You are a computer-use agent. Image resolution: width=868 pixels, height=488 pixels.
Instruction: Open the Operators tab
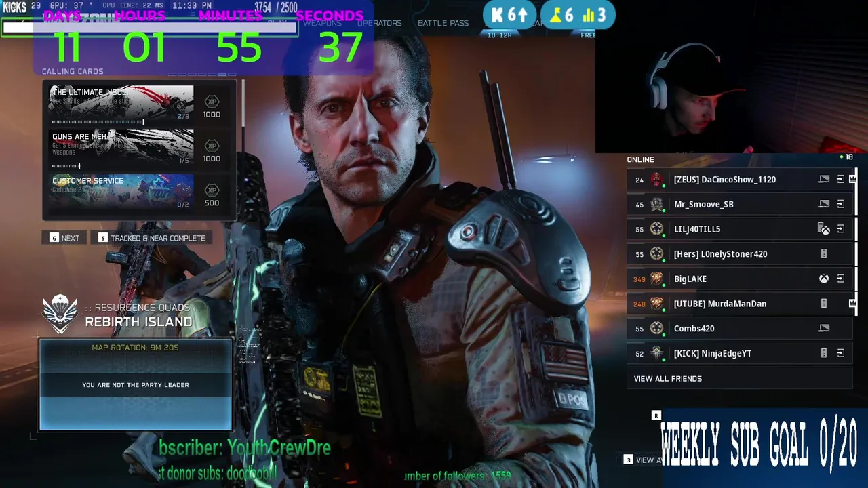tap(379, 23)
